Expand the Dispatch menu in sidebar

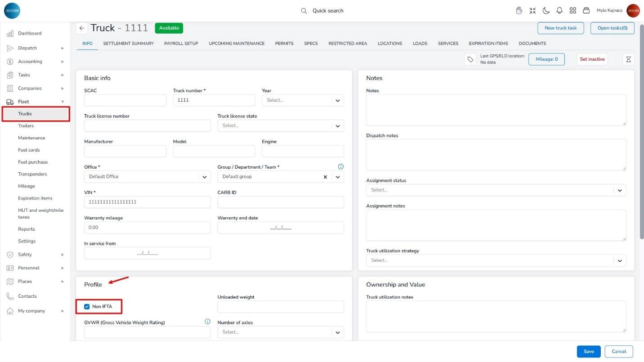[35, 48]
